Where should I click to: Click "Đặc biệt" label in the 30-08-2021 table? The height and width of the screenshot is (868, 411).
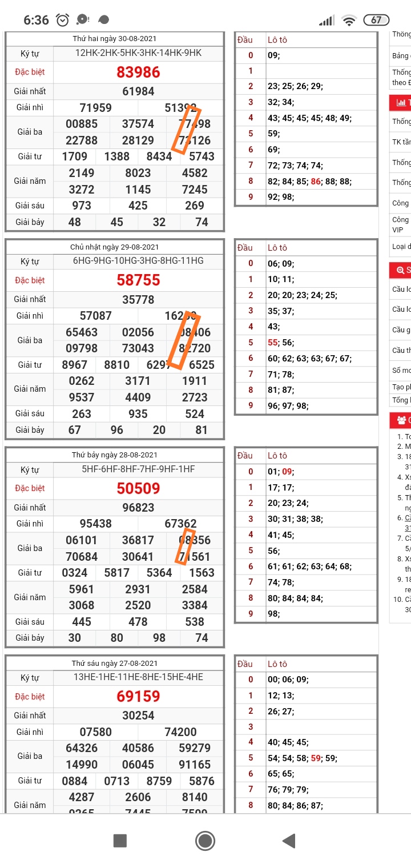tap(30, 73)
